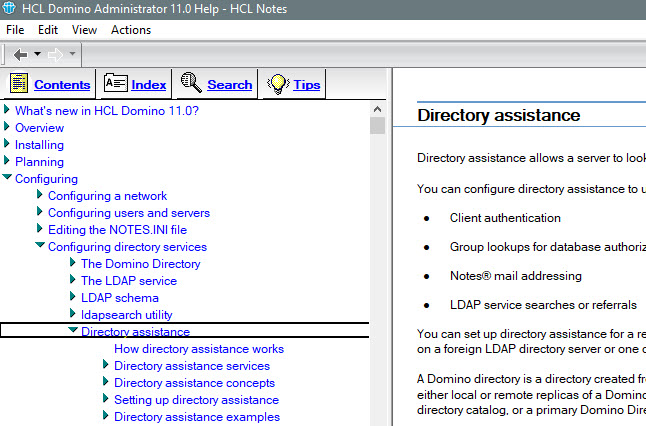The image size is (646, 426).
Task: Open The Domino Directory topic
Action: point(140,264)
